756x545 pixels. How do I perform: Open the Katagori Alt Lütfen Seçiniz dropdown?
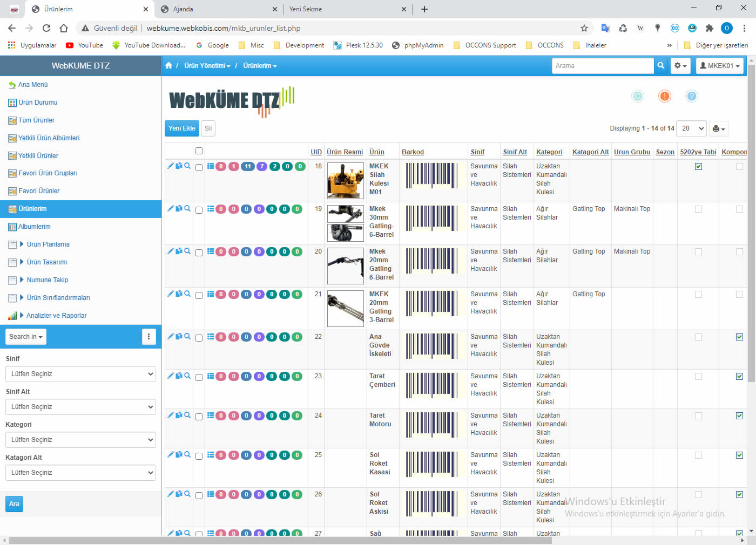point(81,473)
